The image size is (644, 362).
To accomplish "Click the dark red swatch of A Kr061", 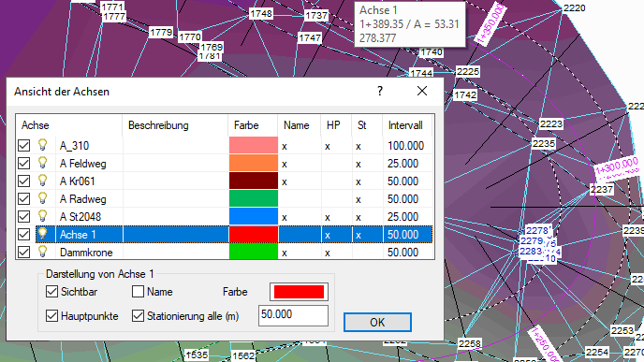I will click(x=254, y=181).
